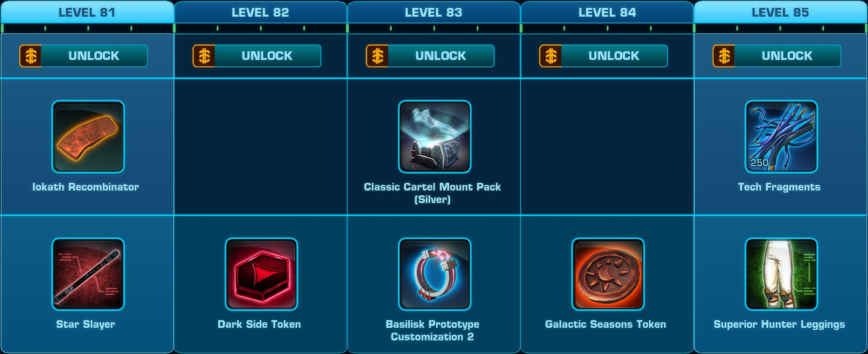Unlock Level 85 rewards
Image resolution: width=868 pixels, height=354 pixels.
coord(777,56)
